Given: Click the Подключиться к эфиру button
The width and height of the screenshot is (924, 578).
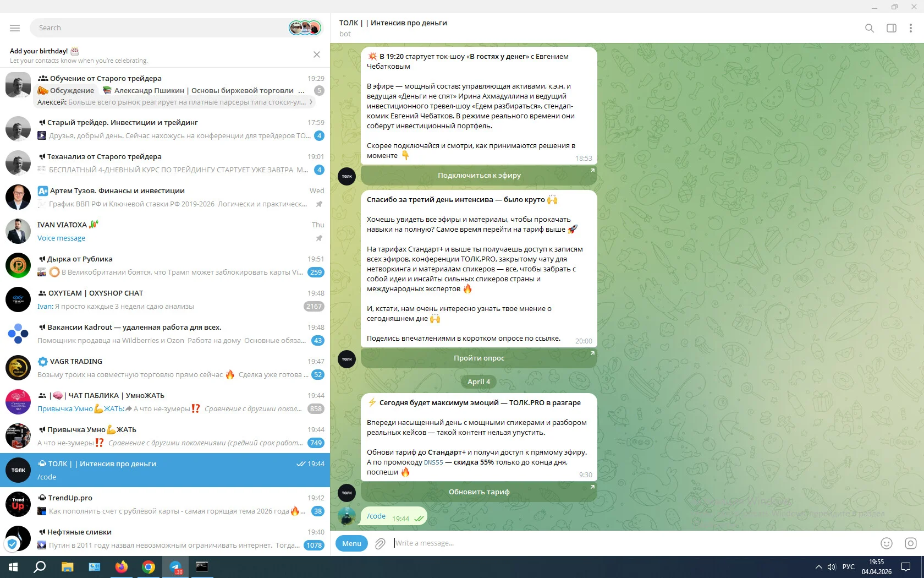Looking at the screenshot, I should pyautogui.click(x=479, y=176).
